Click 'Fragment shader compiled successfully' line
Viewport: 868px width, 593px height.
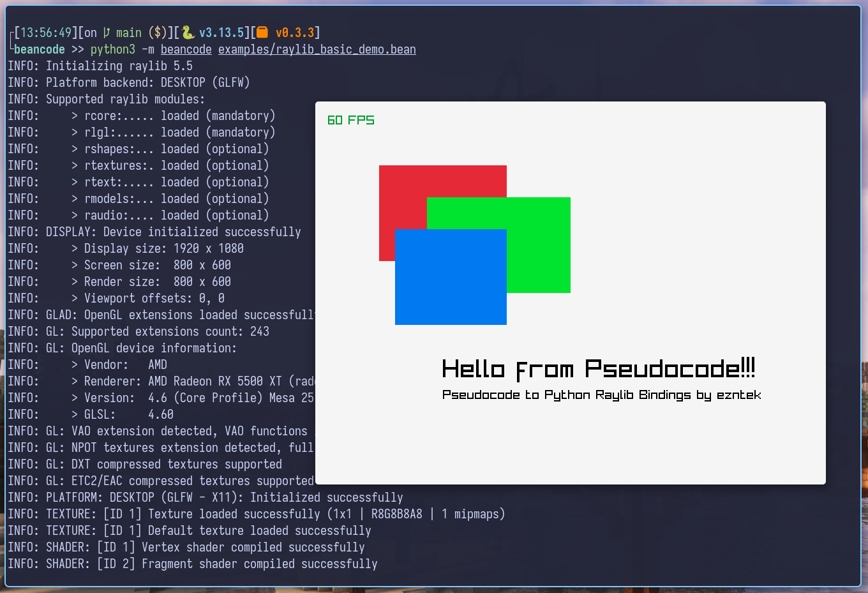pos(193,564)
